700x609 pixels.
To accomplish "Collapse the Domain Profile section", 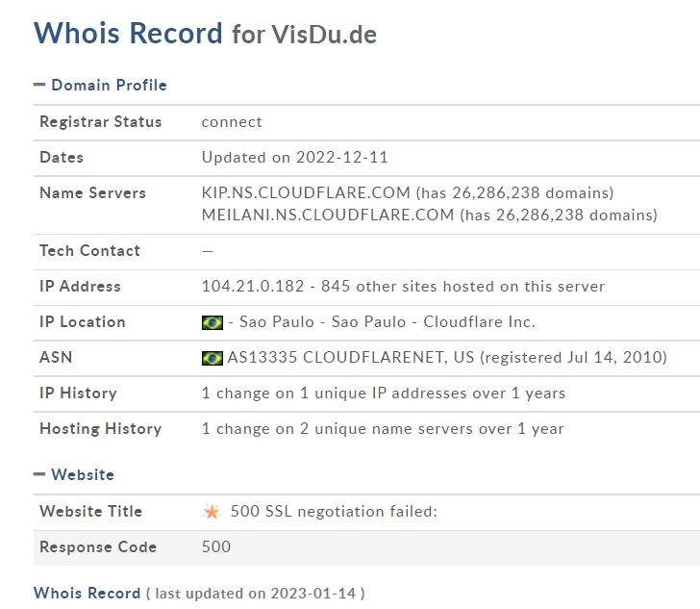I will (39, 85).
